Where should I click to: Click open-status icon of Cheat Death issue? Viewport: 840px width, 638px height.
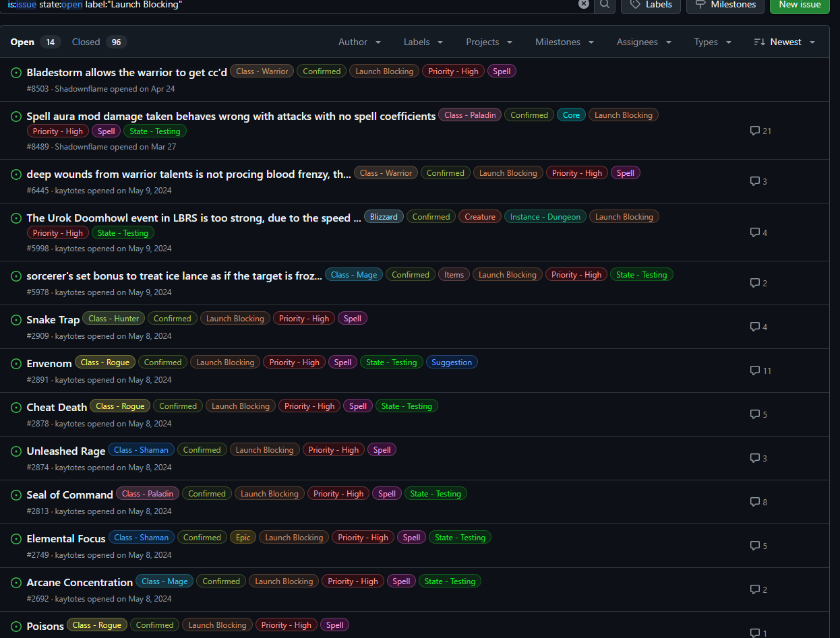click(x=16, y=407)
